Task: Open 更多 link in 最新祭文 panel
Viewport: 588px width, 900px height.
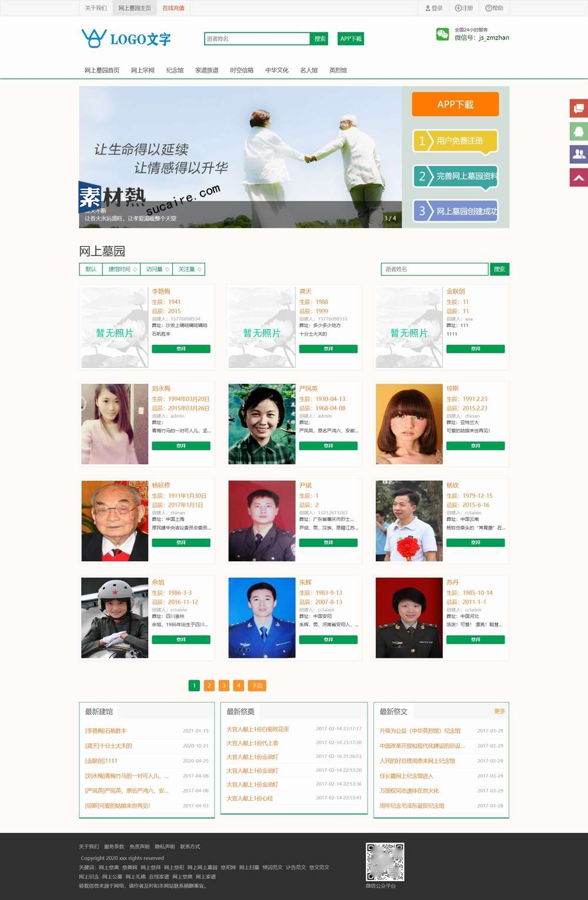Action: pyautogui.click(x=499, y=711)
